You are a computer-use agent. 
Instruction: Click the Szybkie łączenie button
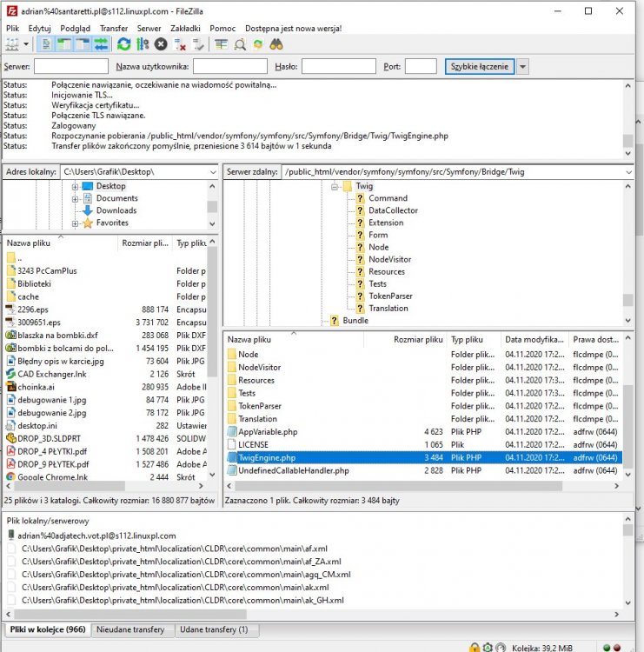tap(480, 66)
